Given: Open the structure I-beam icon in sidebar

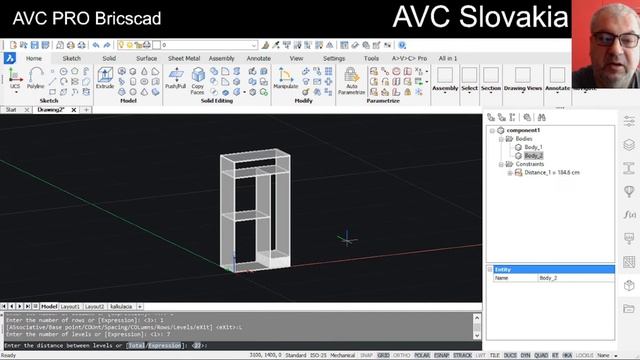Looking at the screenshot, I should pyautogui.click(x=629, y=168).
